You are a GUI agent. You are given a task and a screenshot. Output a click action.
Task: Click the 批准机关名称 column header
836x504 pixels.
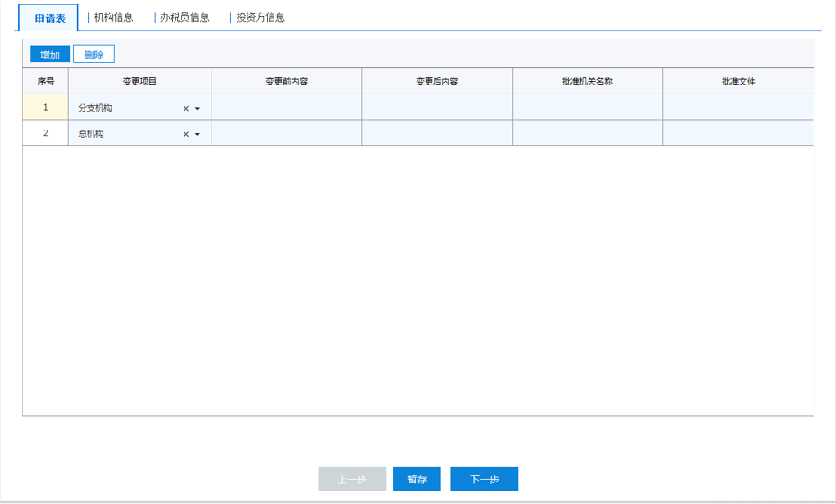pos(588,81)
